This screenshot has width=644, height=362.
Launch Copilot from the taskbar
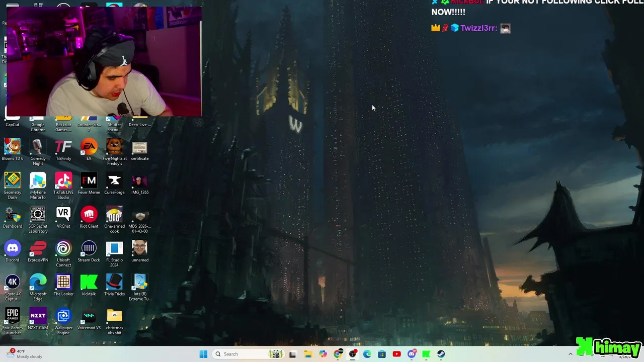tap(323, 354)
